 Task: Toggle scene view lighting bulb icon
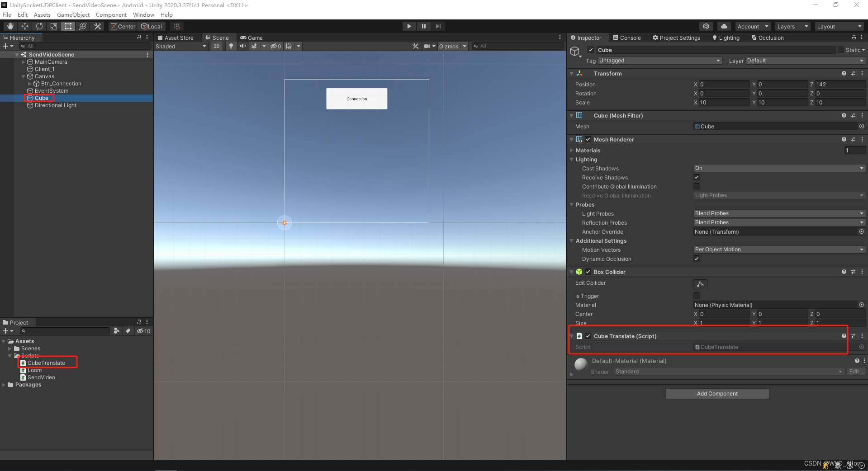tap(231, 46)
